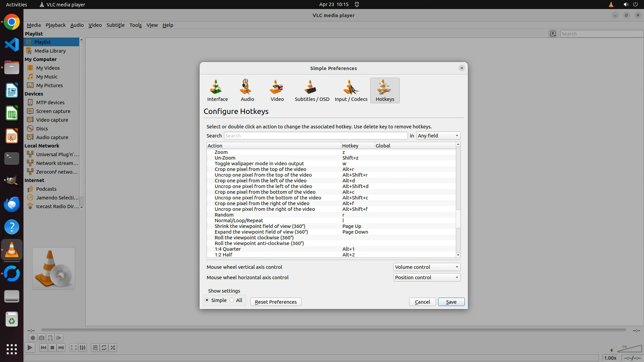The image size is (644, 362).
Task: Toggle random shuffle playback button
Action: (x=113, y=348)
